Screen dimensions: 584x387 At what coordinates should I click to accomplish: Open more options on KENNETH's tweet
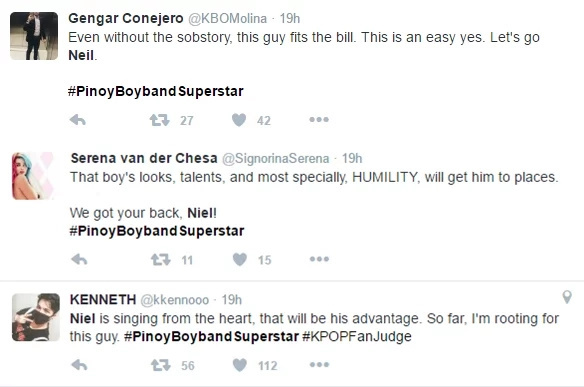pyautogui.click(x=320, y=365)
